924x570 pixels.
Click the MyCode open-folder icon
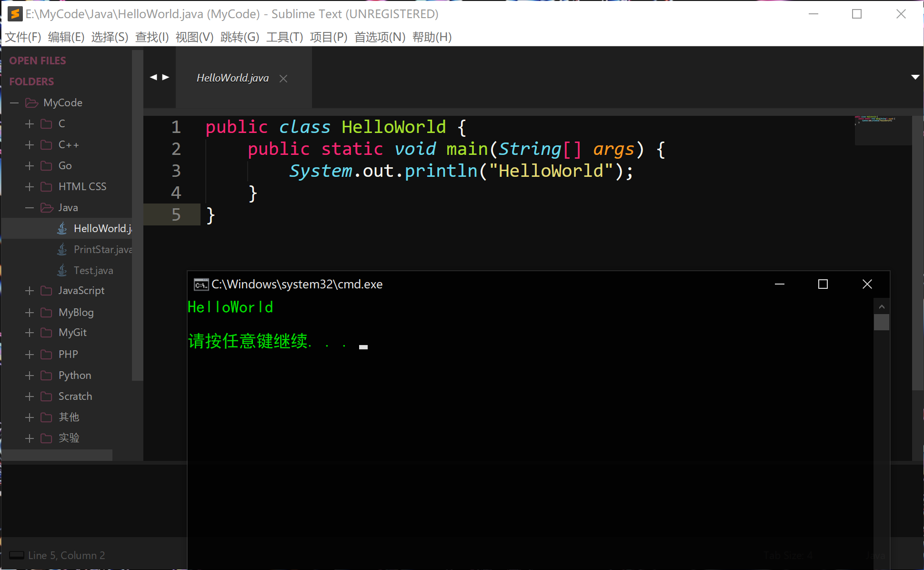[31, 103]
